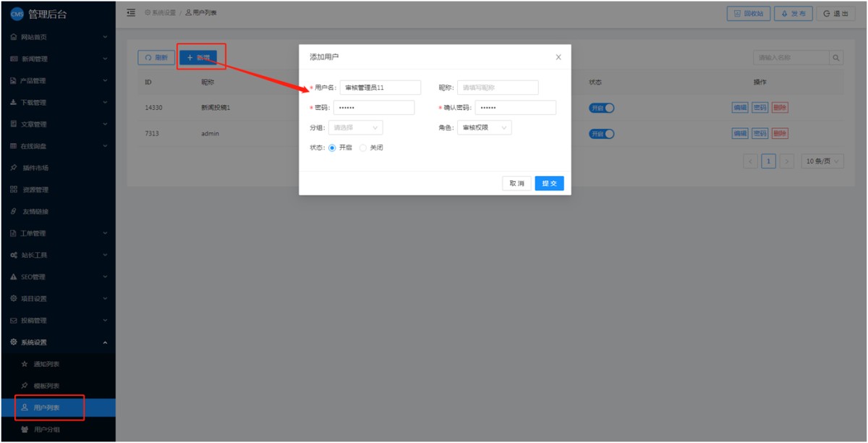868x443 pixels.
Task: Click 编辑 for user 7313
Action: (740, 134)
